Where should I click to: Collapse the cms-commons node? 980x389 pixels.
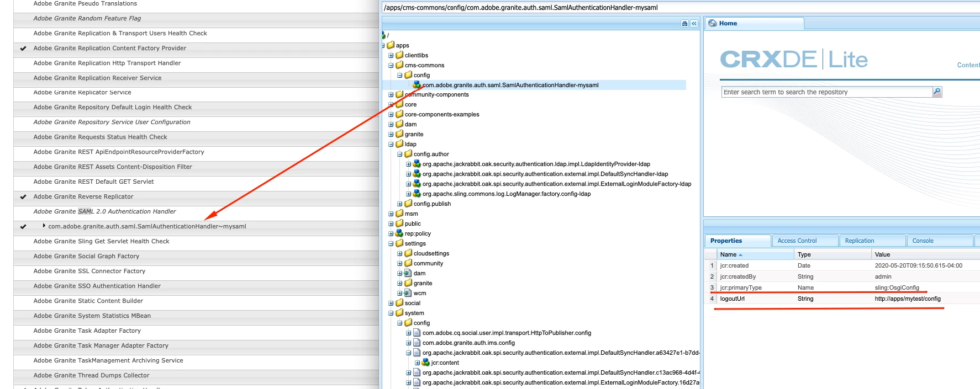coord(391,66)
